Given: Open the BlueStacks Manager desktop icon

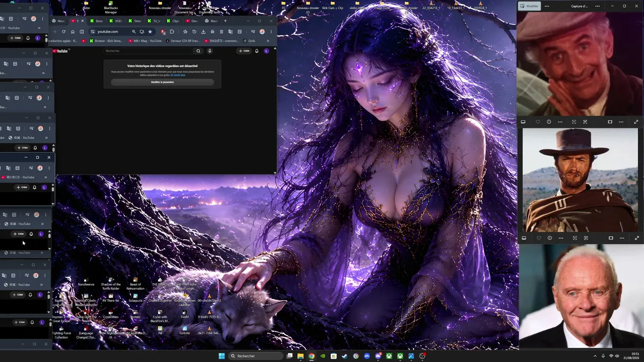Looking at the screenshot, I should 110,8.
